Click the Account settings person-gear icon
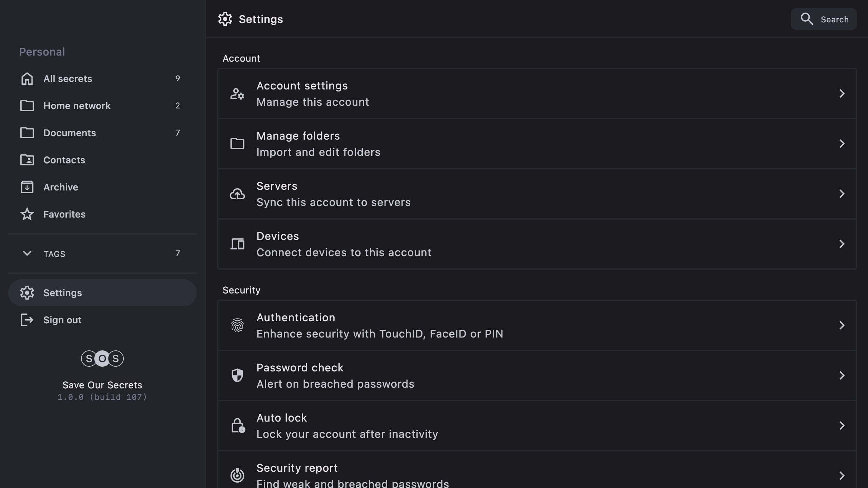The height and width of the screenshot is (488, 868). [x=237, y=94]
